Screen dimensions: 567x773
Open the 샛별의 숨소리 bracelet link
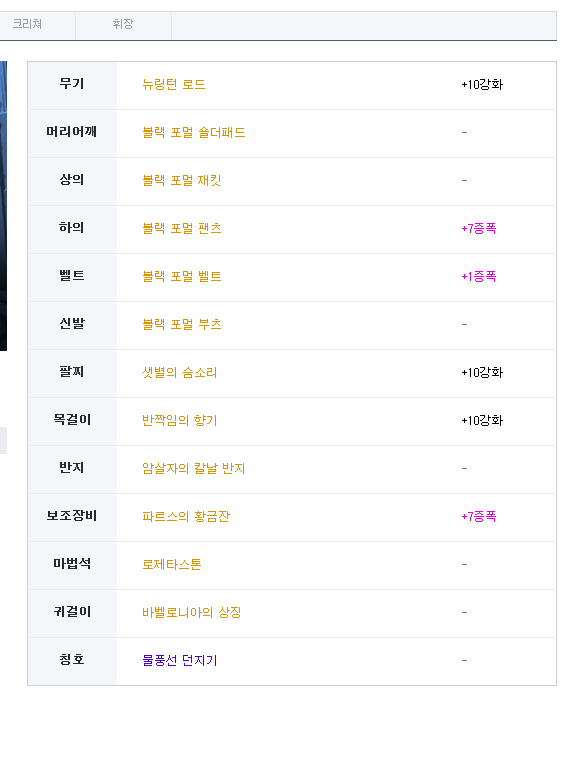(179, 372)
